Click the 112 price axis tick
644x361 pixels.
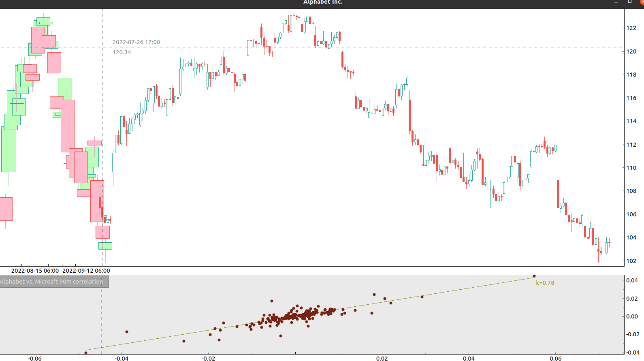coord(631,145)
